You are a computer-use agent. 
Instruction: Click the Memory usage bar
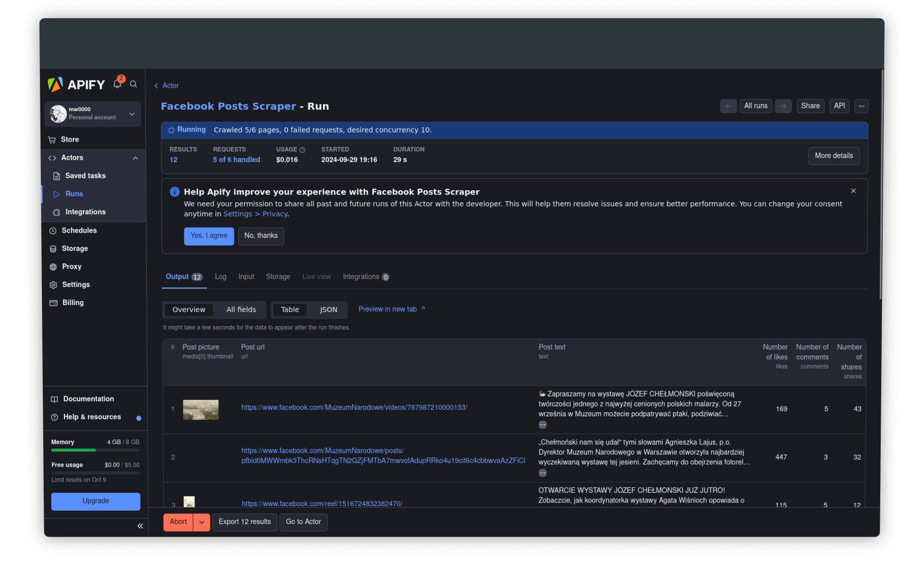click(95, 450)
